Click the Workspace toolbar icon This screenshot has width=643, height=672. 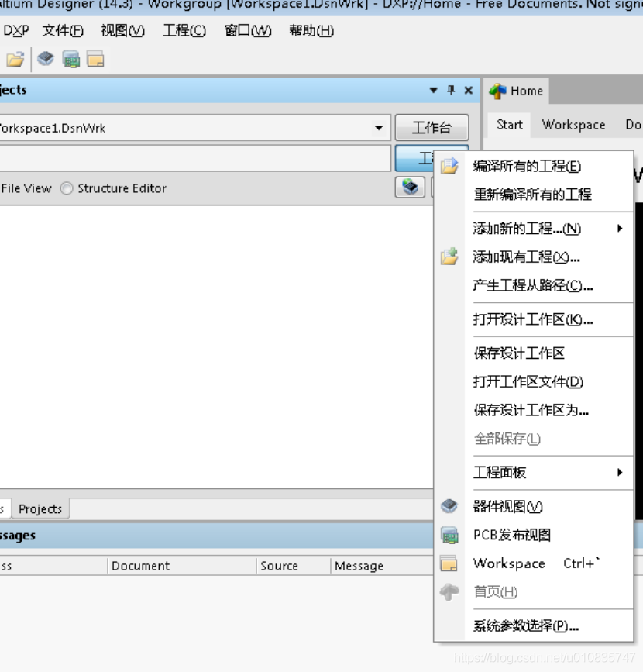click(95, 60)
